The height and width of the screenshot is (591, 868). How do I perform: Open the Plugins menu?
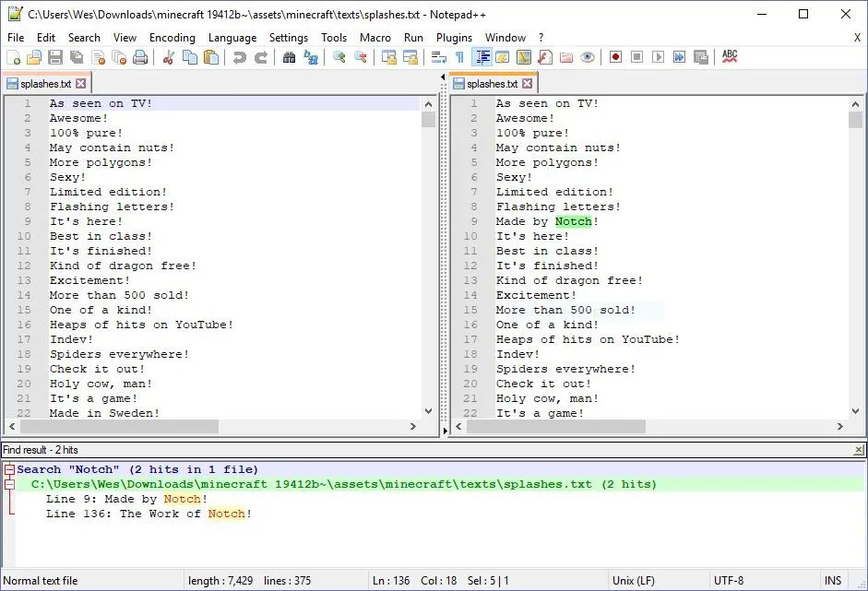(x=454, y=38)
